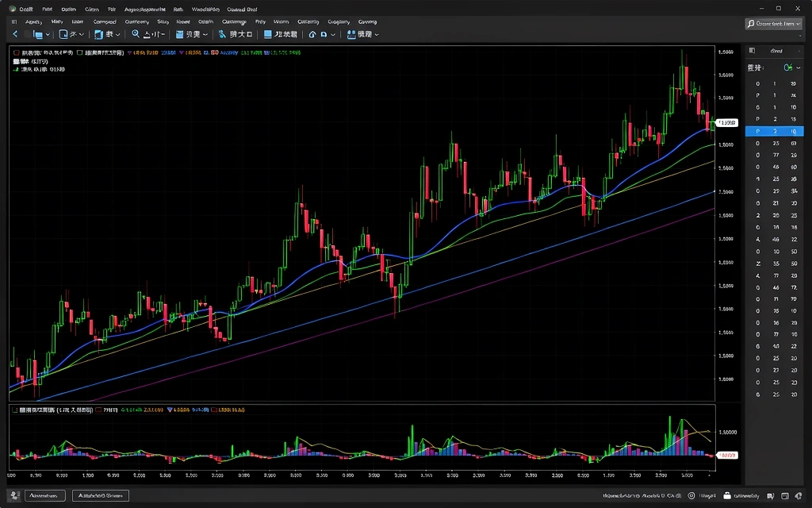Screen dimensions: 812x508
Task: Click the lock icon in the bottom status bar
Action: 727,495
